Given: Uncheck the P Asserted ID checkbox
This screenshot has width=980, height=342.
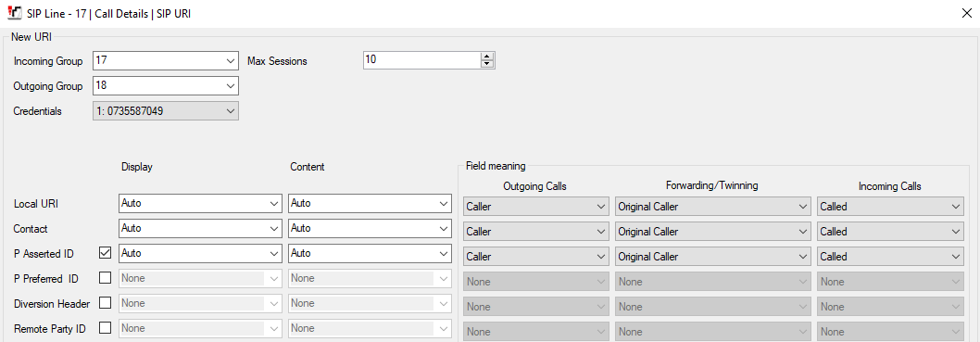Looking at the screenshot, I should (105, 253).
